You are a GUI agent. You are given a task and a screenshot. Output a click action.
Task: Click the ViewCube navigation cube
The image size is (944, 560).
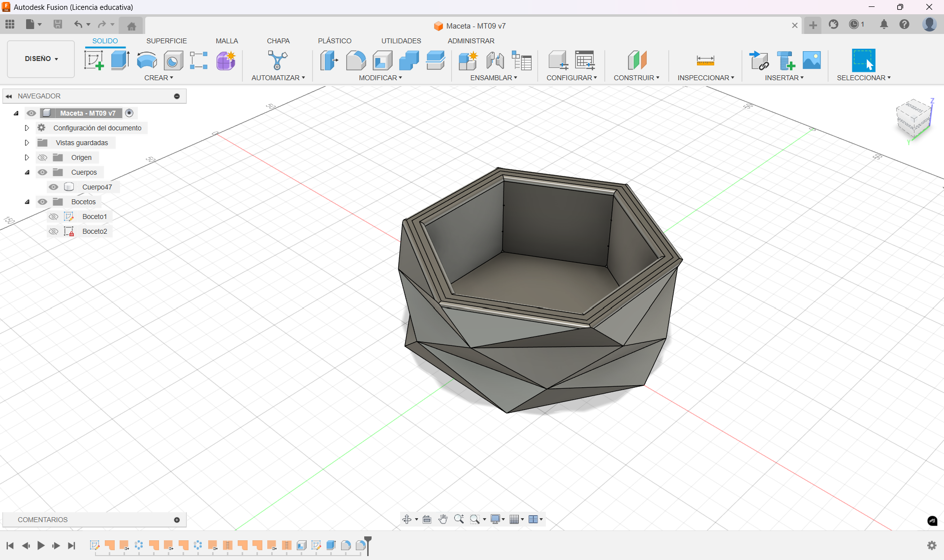914,120
